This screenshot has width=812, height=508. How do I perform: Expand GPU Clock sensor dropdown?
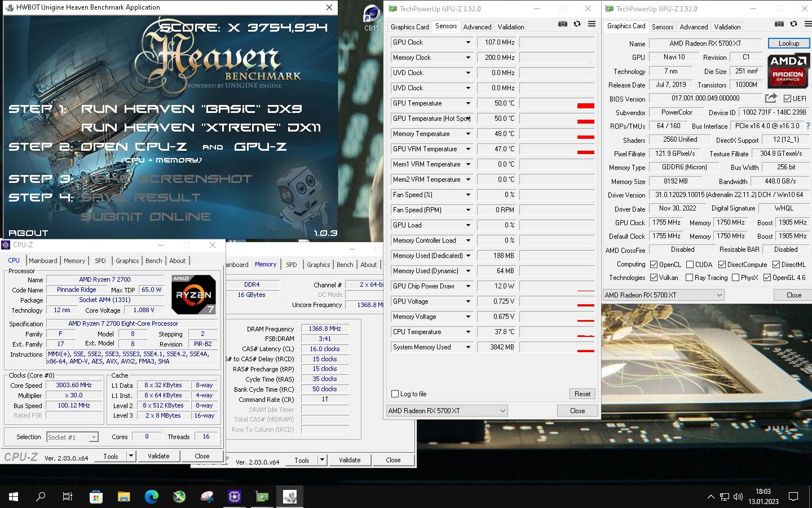[468, 42]
